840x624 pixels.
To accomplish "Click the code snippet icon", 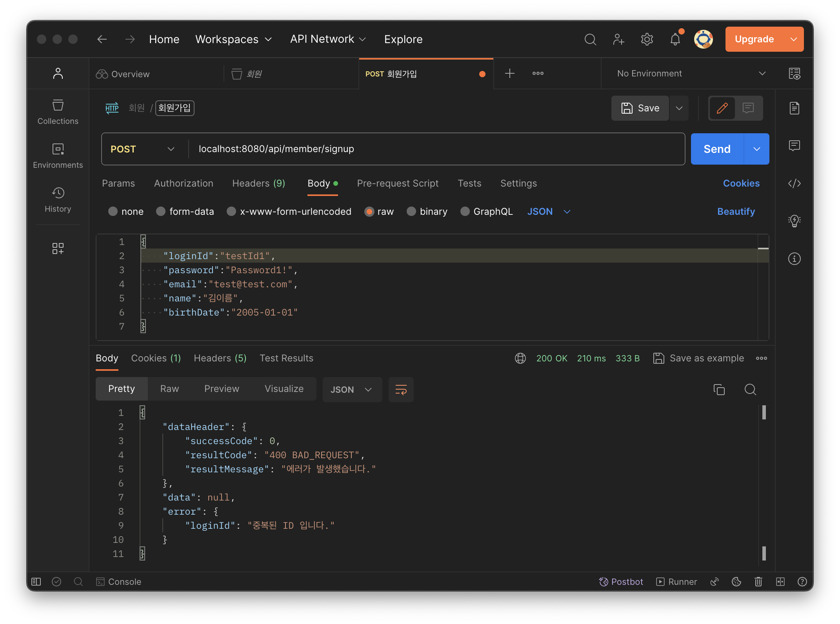I will pos(794,183).
